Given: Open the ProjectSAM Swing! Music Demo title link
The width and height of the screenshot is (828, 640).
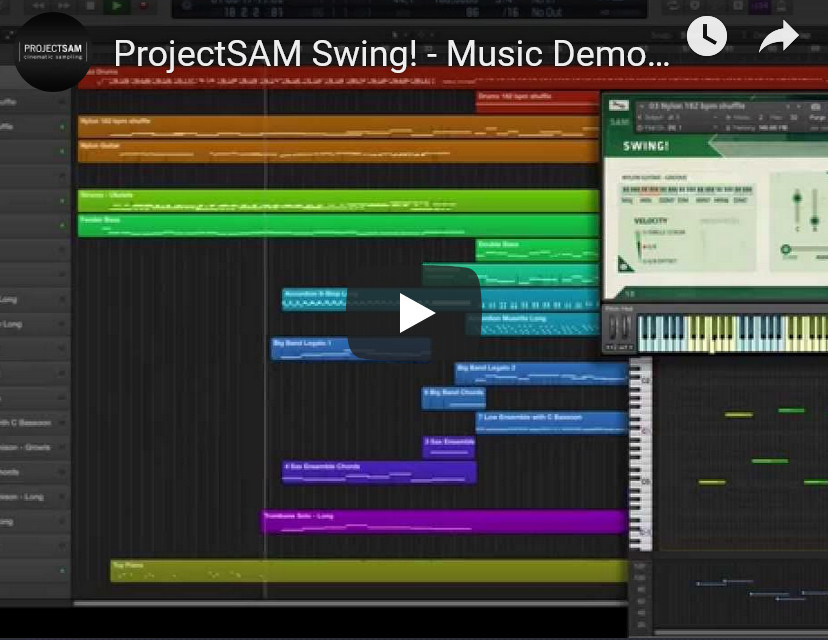Looking at the screenshot, I should 392,53.
